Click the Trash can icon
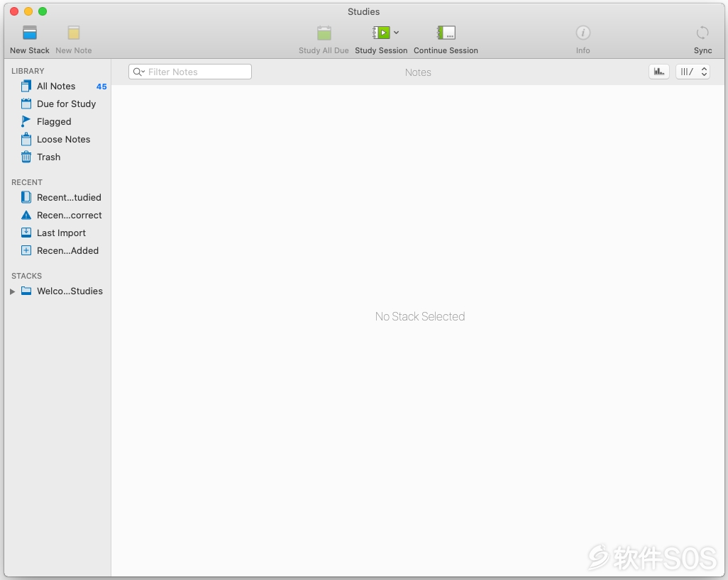 (26, 157)
